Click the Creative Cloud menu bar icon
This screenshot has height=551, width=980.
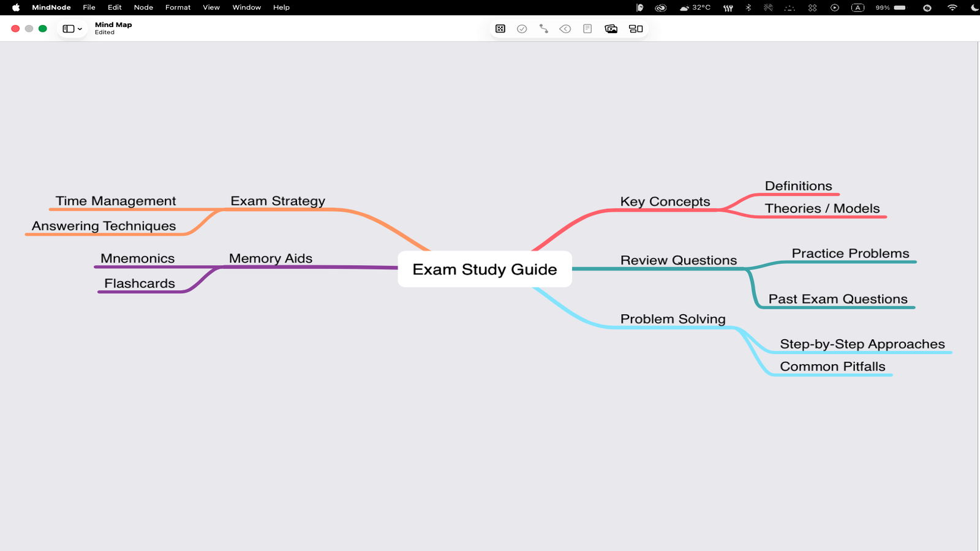pos(660,8)
